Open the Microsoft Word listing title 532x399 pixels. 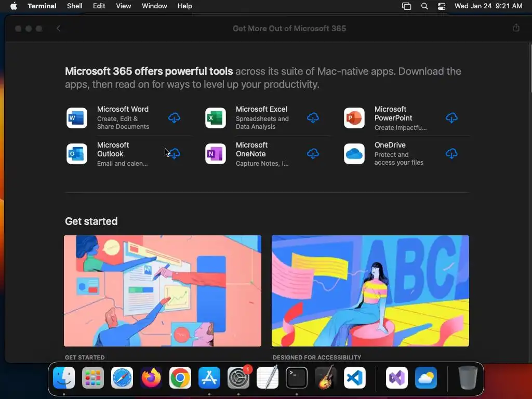click(123, 109)
